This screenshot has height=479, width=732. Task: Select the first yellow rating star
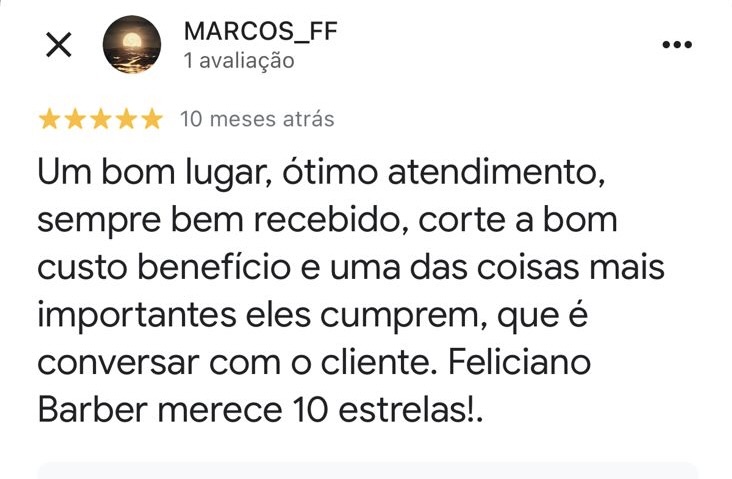coord(49,119)
